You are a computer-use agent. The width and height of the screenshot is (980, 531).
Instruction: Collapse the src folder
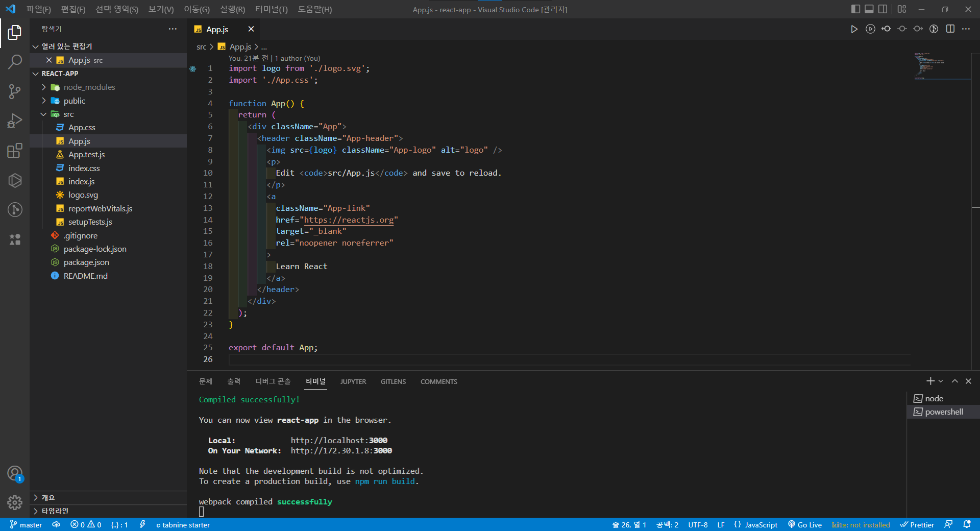(x=108, y=114)
